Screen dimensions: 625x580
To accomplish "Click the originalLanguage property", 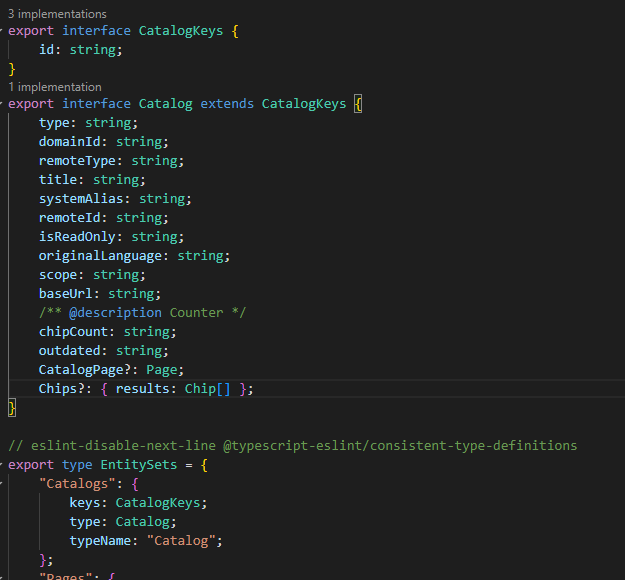I will tap(100, 256).
